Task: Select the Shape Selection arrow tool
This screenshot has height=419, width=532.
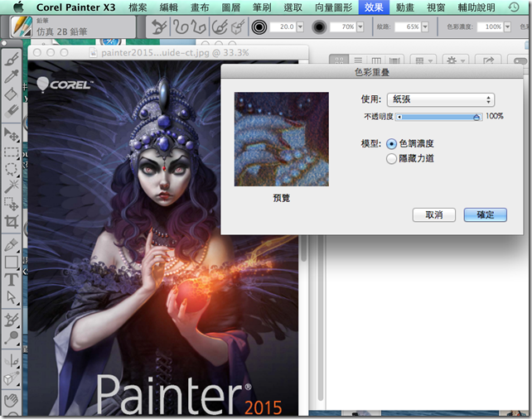Action: click(x=12, y=297)
